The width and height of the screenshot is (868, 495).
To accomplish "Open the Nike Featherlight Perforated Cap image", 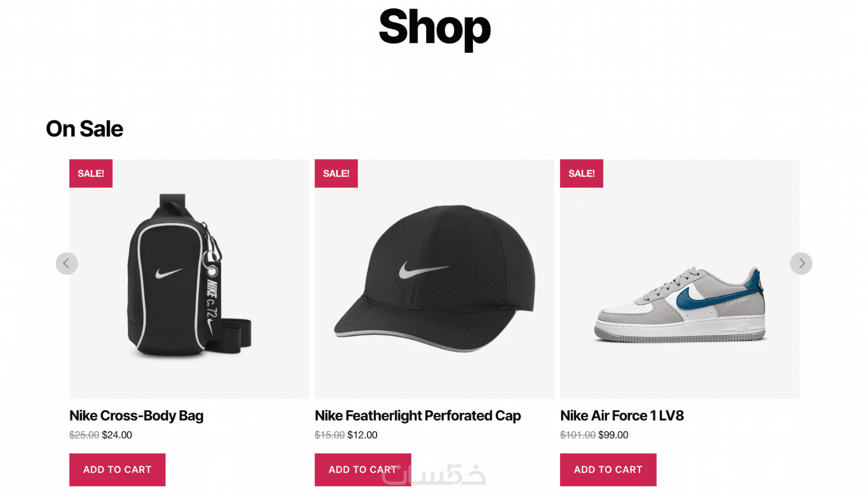I will click(434, 278).
